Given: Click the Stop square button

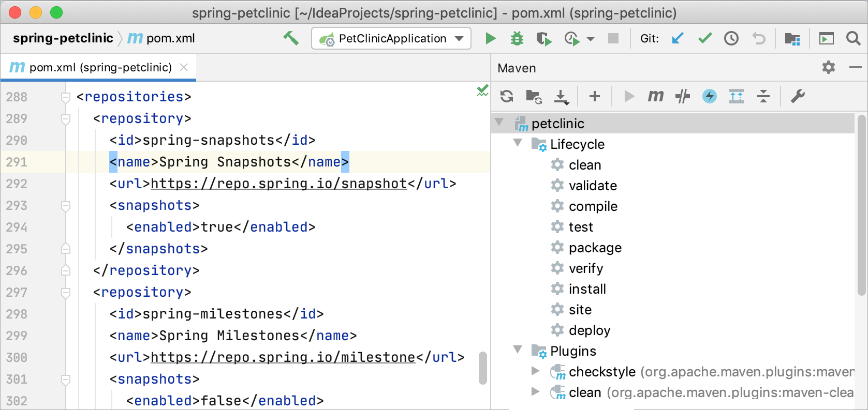Looking at the screenshot, I should point(613,38).
